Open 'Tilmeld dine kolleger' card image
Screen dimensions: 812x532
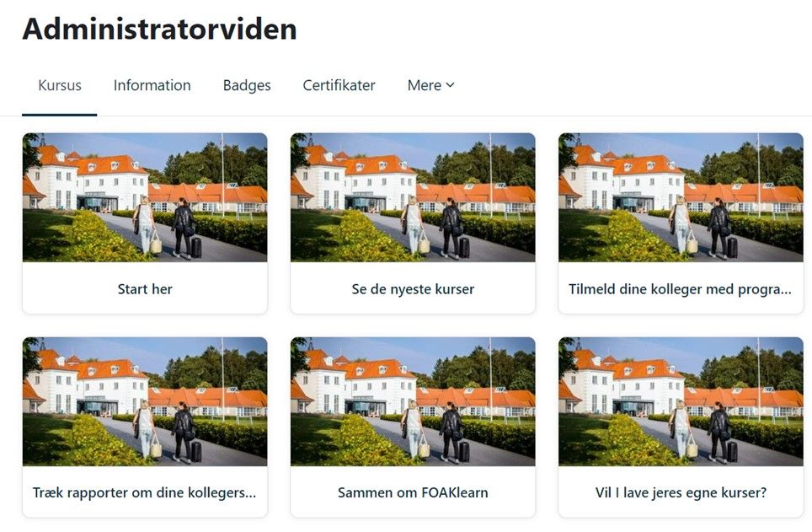pyautogui.click(x=681, y=197)
